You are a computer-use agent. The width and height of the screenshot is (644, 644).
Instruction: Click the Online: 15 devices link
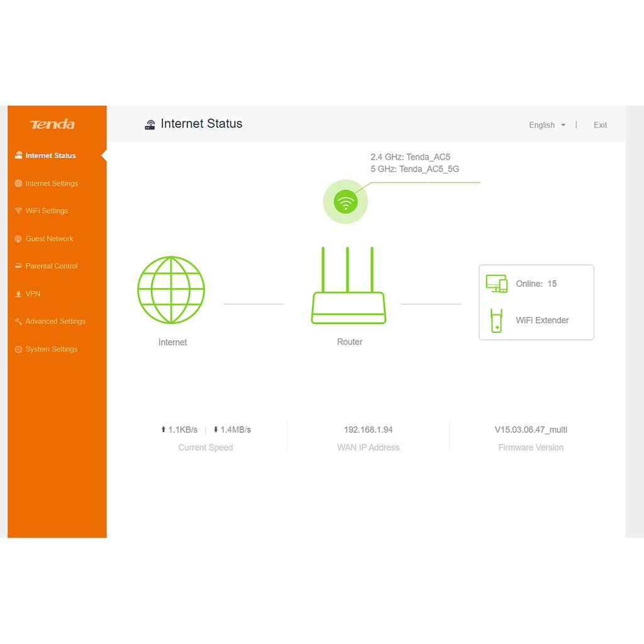[536, 284]
